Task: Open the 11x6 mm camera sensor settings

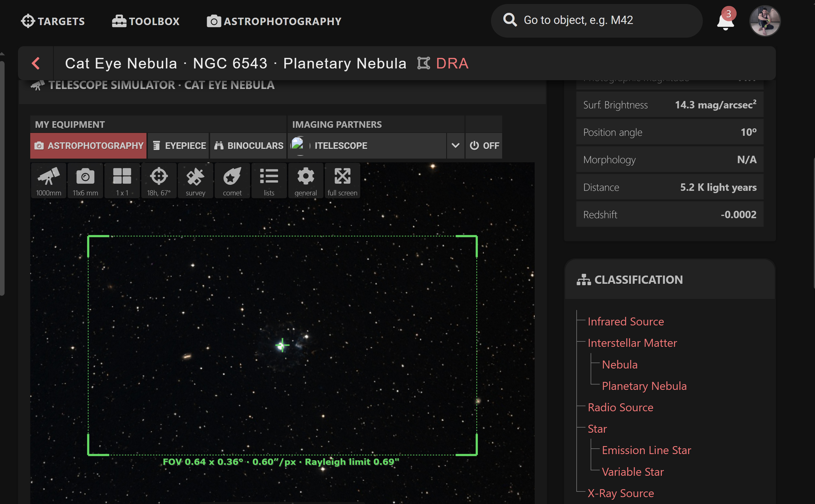Action: 85,181
